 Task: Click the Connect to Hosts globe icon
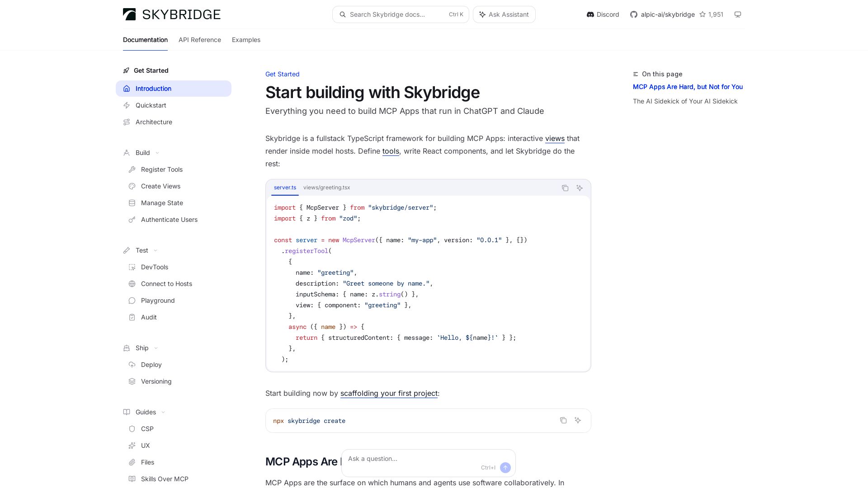132,284
